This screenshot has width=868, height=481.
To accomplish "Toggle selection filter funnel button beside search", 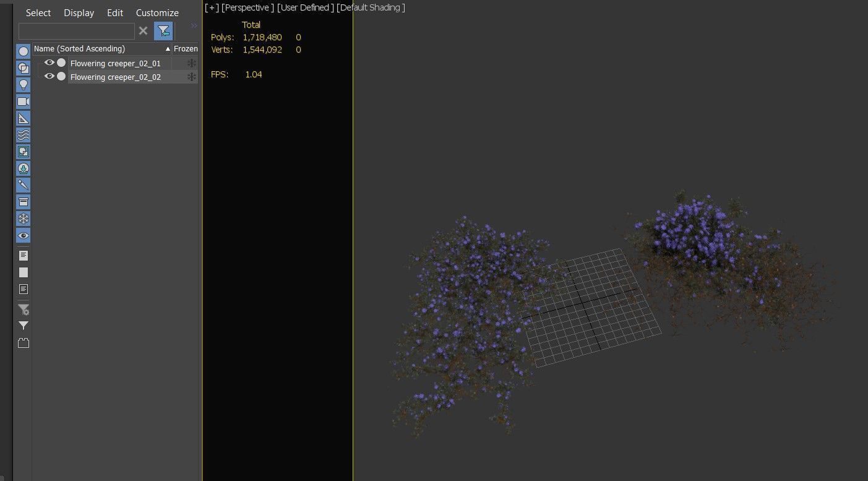I will coord(163,30).
